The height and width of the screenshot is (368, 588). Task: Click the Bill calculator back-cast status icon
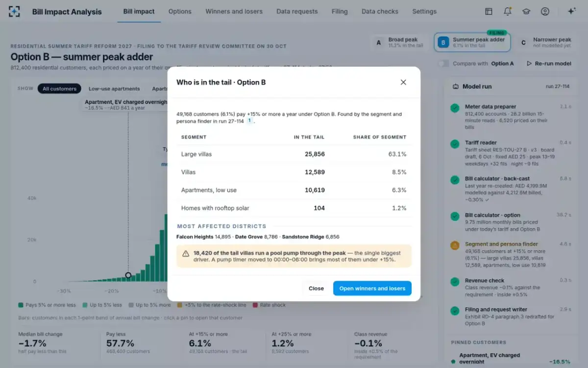point(455,180)
